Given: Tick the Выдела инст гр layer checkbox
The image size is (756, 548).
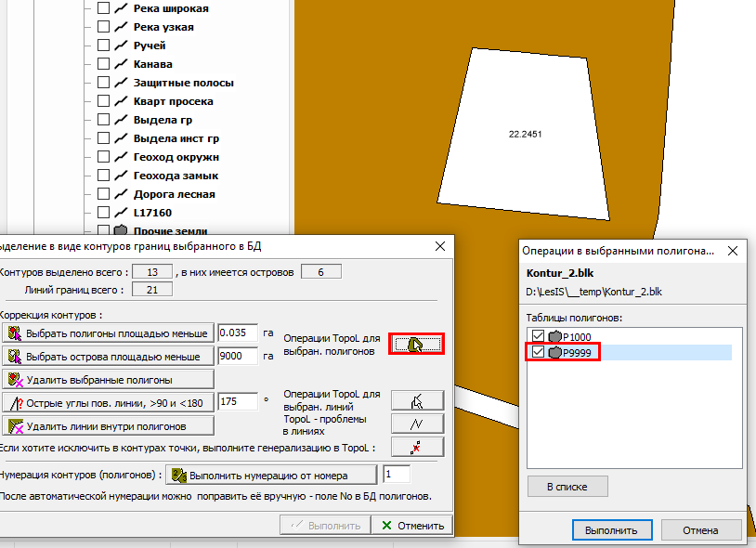Looking at the screenshot, I should point(103,137).
